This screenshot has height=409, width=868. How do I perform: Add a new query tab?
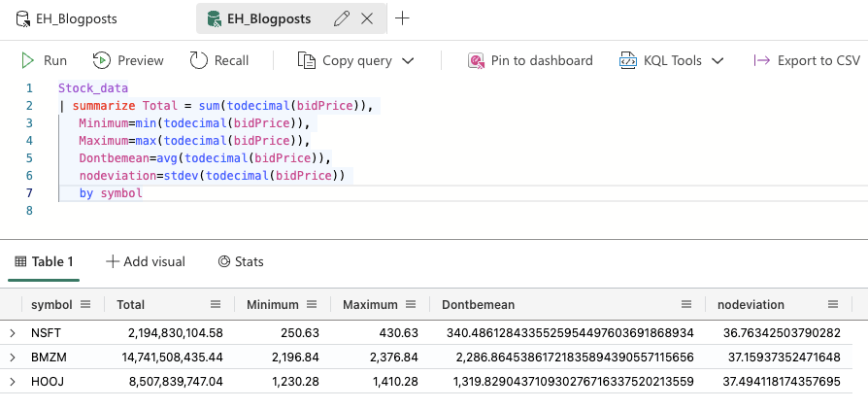tap(403, 18)
